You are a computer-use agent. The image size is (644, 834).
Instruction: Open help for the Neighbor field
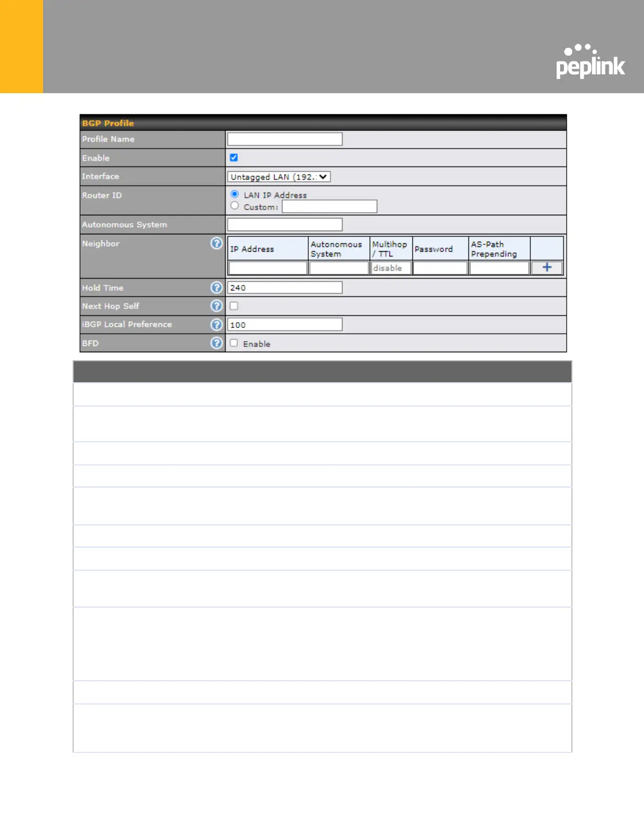click(216, 243)
